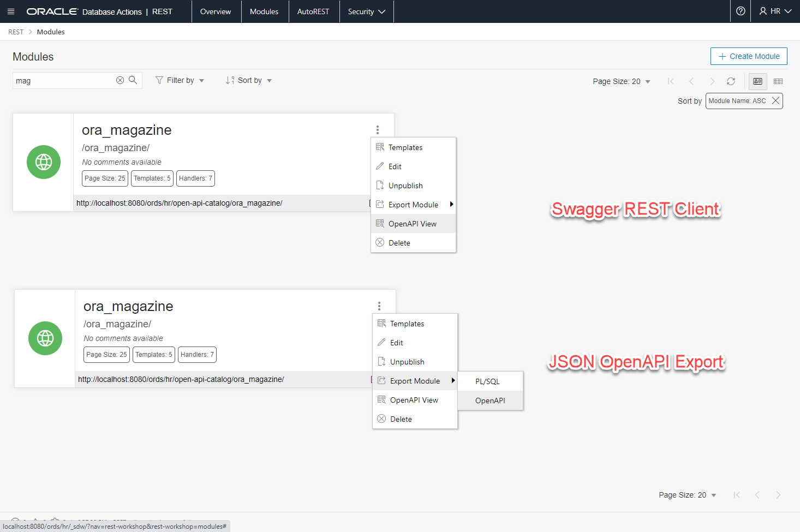Viewport: 800px width, 532px height.
Task: Switch to card view
Action: 757,81
